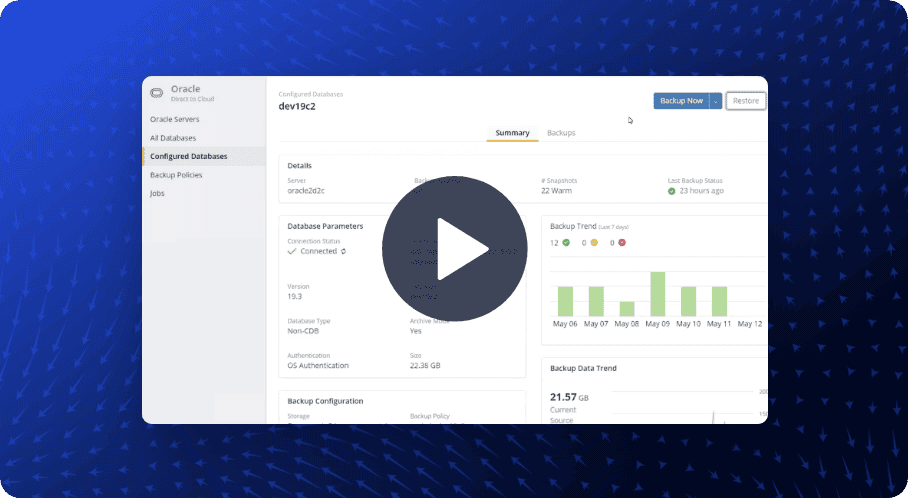Screen dimensions: 908x498
Task: Select Configured Databases in sidebar
Action: (x=188, y=156)
